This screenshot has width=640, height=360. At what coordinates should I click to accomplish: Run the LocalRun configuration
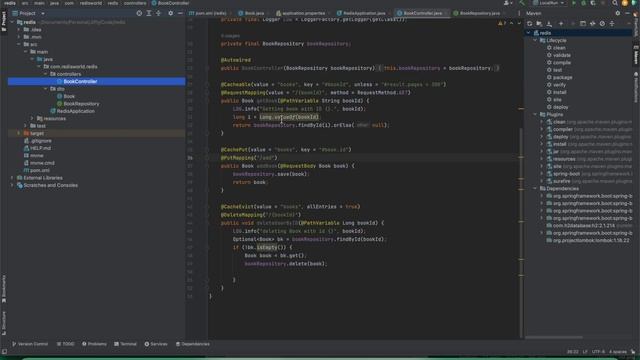[573, 3]
